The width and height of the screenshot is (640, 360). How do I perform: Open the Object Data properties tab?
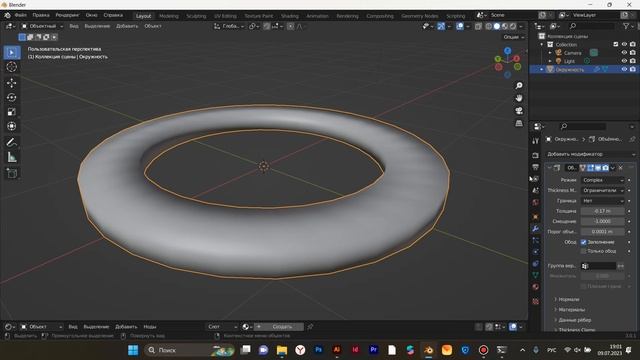pos(536,275)
